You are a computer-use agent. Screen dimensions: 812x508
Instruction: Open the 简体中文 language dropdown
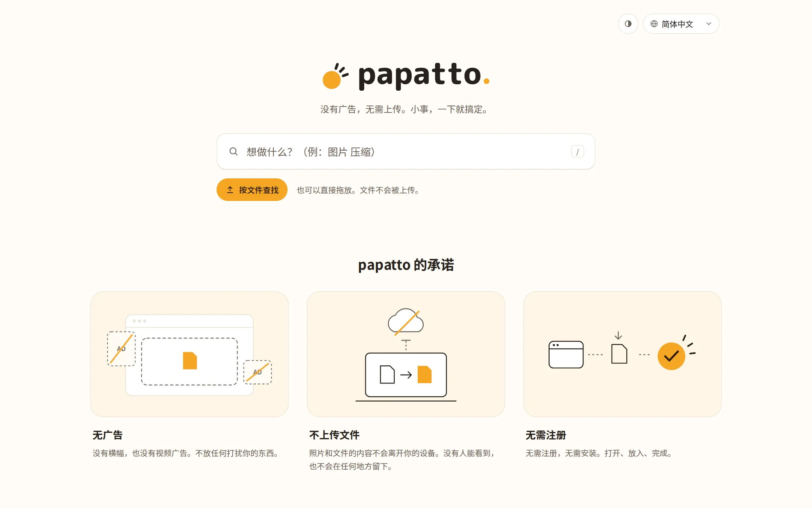click(681, 24)
